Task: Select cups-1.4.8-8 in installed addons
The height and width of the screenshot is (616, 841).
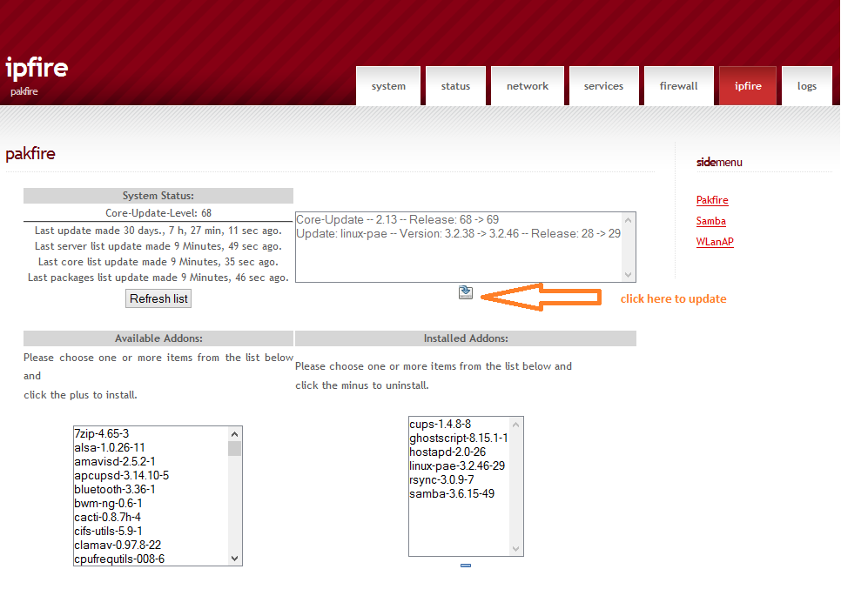Action: 459,424
